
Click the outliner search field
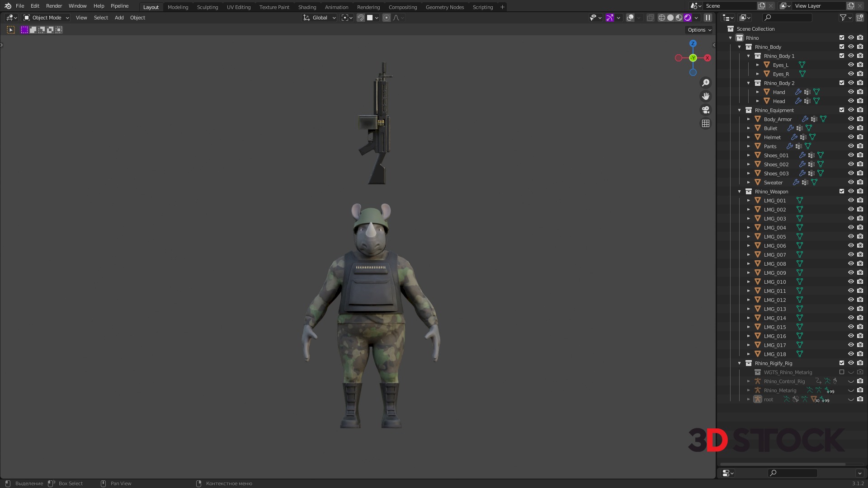pyautogui.click(x=787, y=18)
